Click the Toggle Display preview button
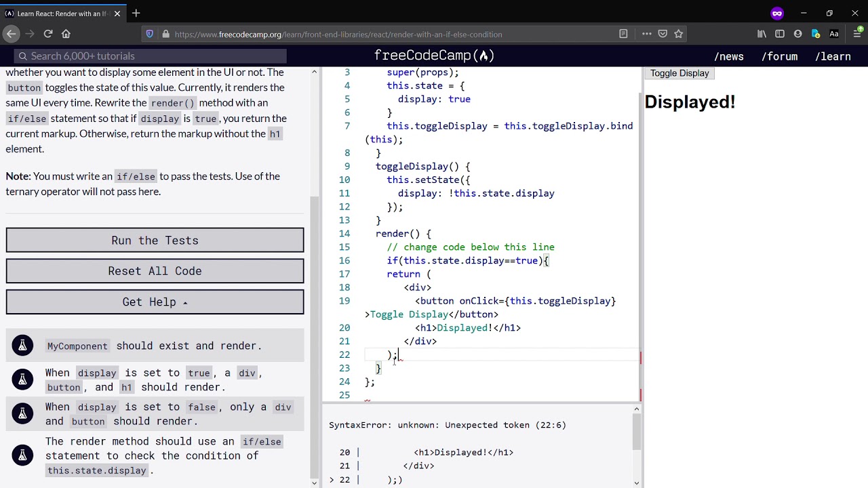The height and width of the screenshot is (488, 868). point(679,73)
